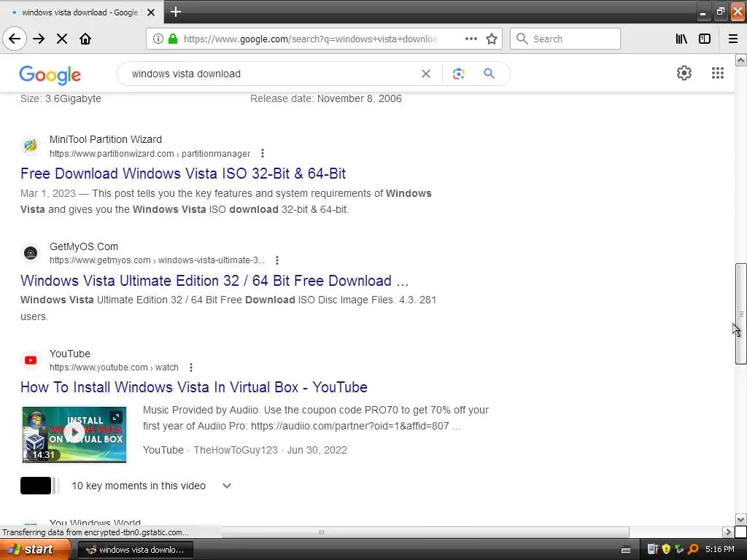Go back to the previous page

[15, 39]
